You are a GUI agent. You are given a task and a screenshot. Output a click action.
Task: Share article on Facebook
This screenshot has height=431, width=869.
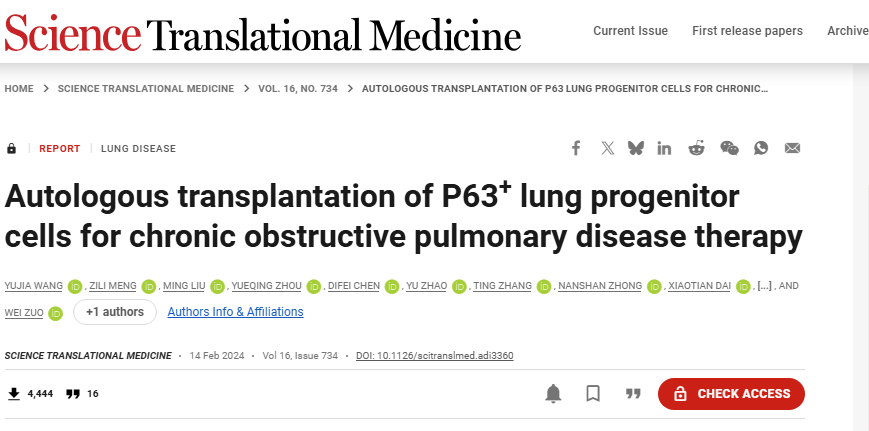(576, 148)
